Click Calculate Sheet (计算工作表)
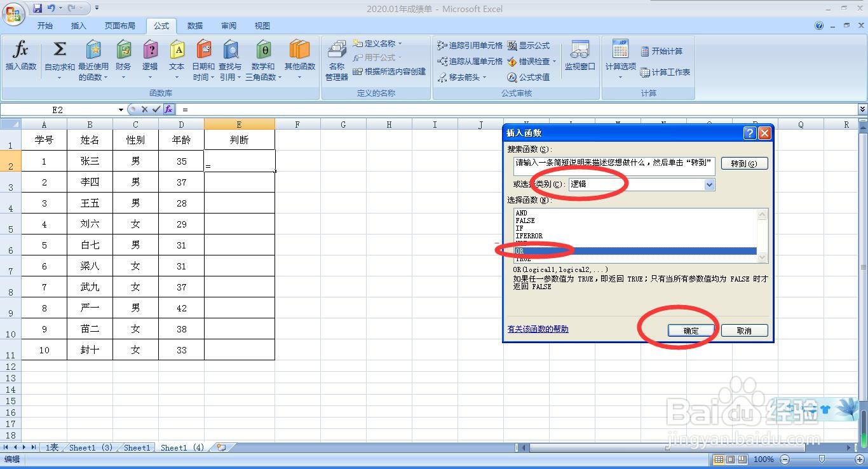The height and width of the screenshot is (469, 868). point(665,72)
